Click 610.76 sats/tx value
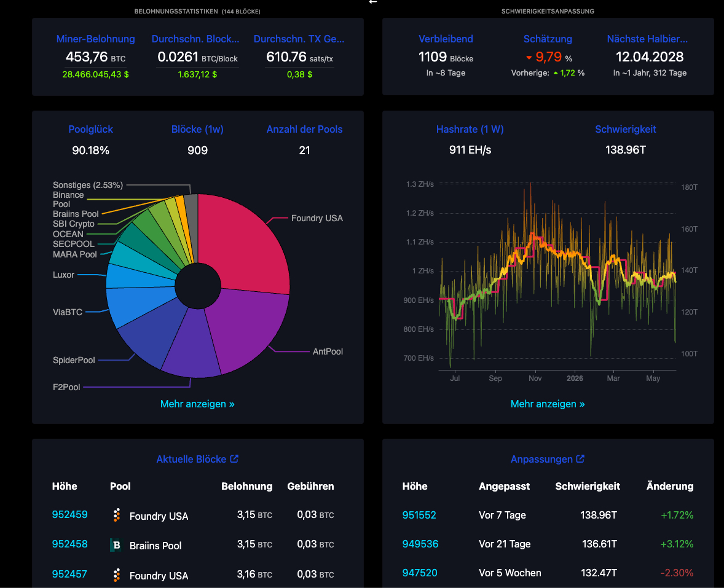This screenshot has width=724, height=588. (x=299, y=57)
